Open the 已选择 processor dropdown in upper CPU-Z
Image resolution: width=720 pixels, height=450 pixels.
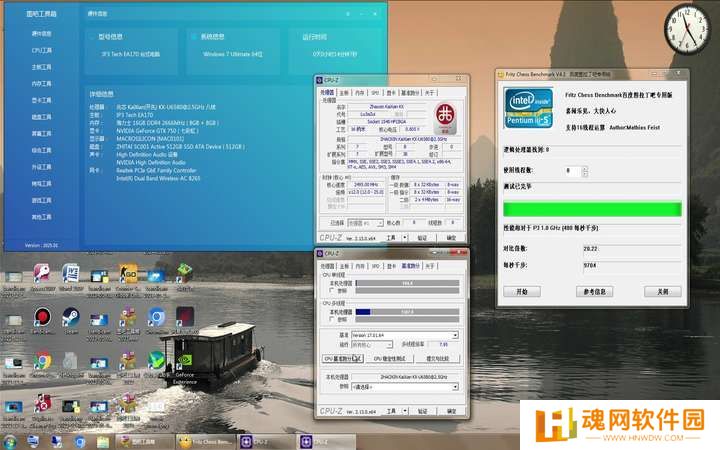pyautogui.click(x=365, y=223)
